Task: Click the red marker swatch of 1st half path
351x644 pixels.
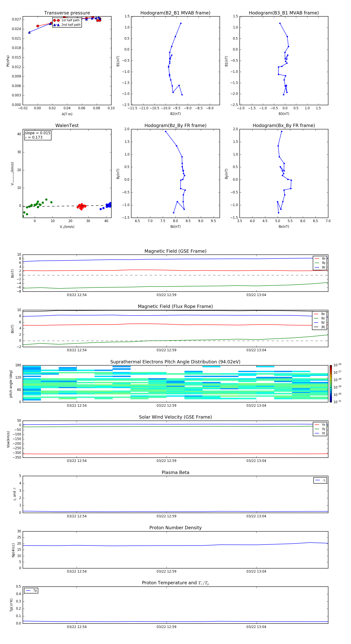Action: (56, 20)
